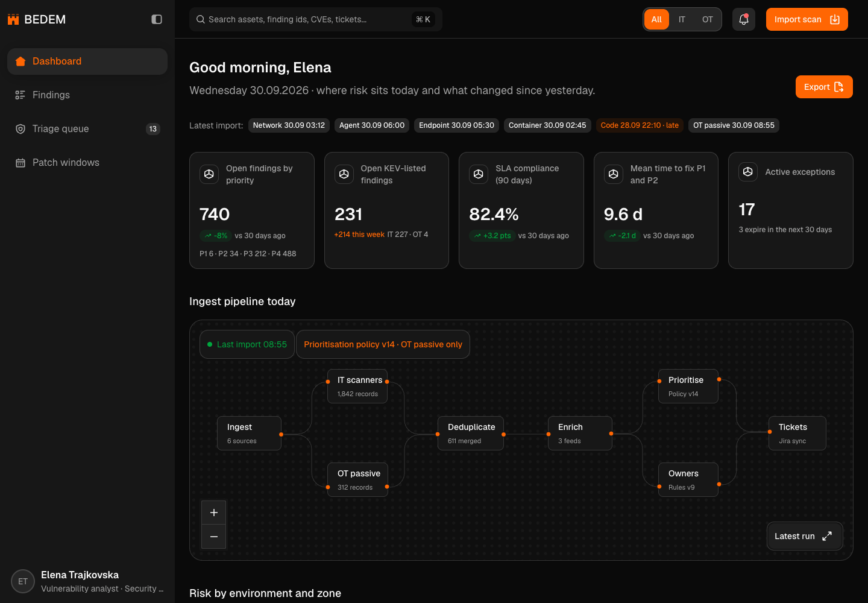The image size is (868, 603).
Task: Select the Deduplicate pipeline node
Action: click(x=471, y=433)
